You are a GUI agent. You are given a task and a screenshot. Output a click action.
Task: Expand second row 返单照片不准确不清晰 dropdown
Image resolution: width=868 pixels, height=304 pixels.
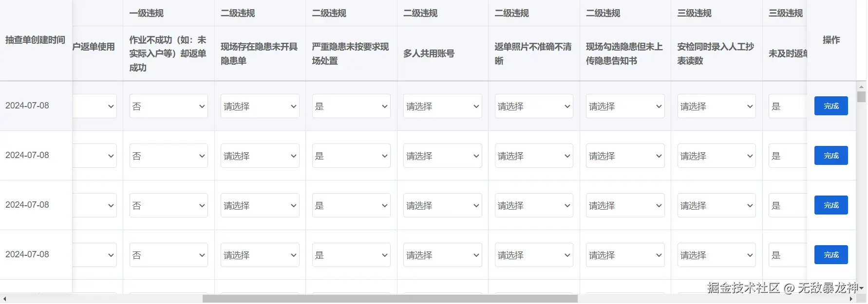(x=534, y=156)
